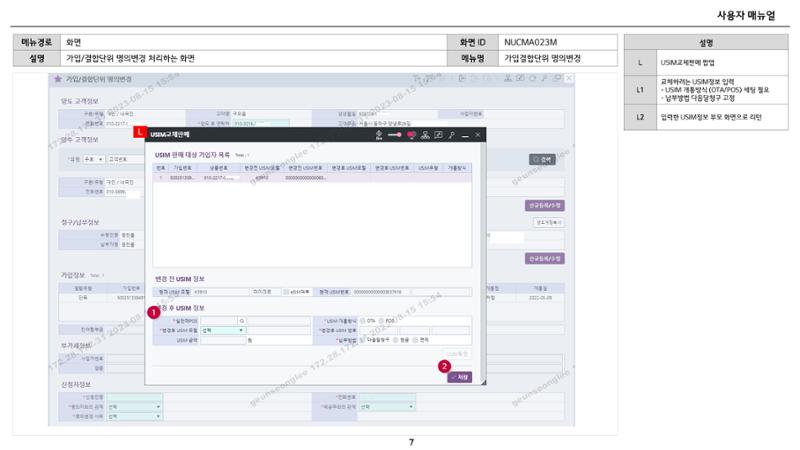The height and width of the screenshot is (450, 800).
Task: Click the 변경전 USIM모델 column header
Action: click(x=262, y=168)
